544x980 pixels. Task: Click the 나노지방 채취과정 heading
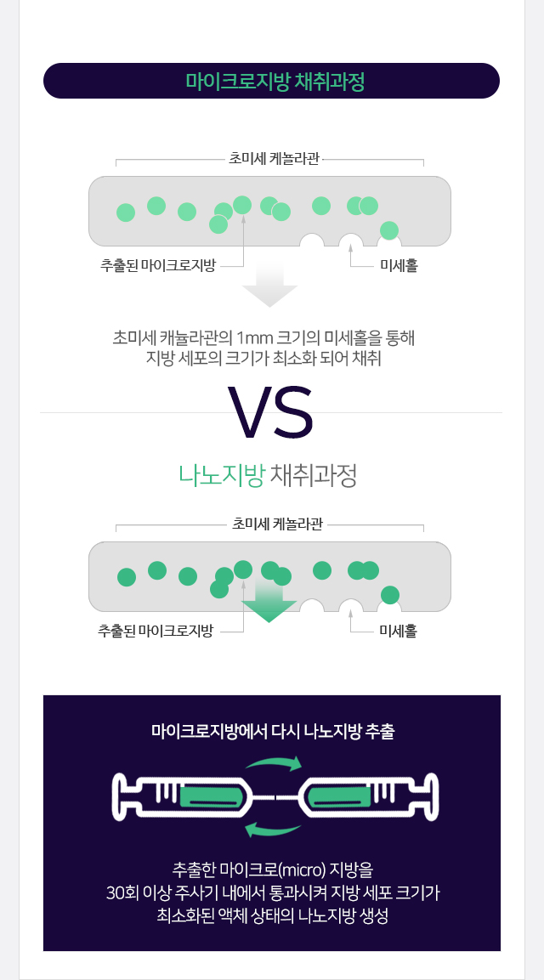(268, 476)
